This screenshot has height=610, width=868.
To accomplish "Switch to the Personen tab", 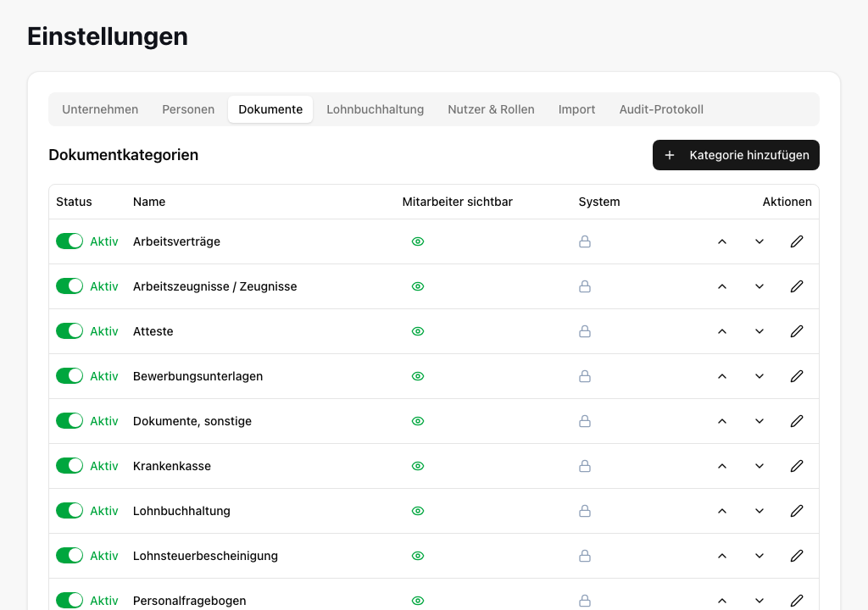I will pos(188,109).
